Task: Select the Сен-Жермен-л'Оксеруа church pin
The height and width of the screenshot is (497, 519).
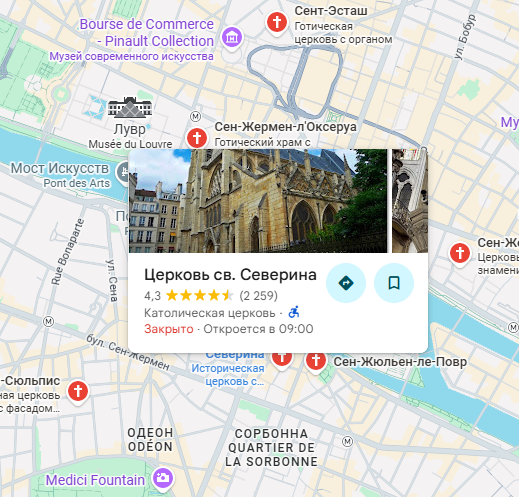Action: tap(197, 138)
